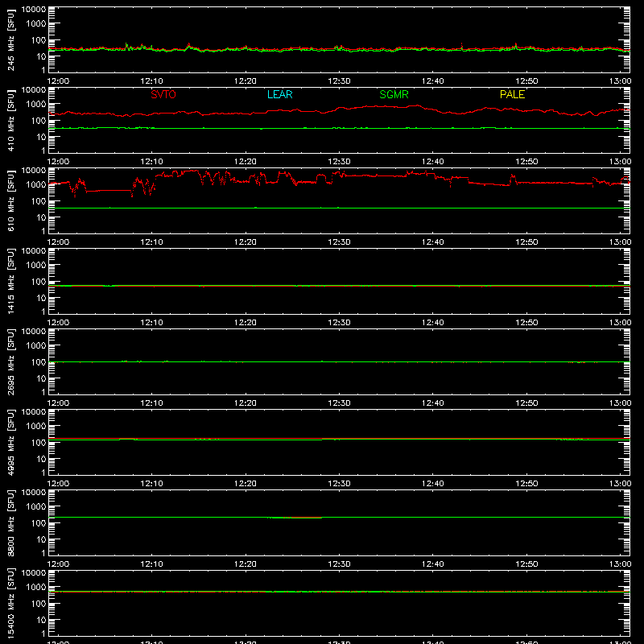Click the yellow PALE station label
Image resolution: width=644 pixels, height=644 pixels.
[x=512, y=94]
